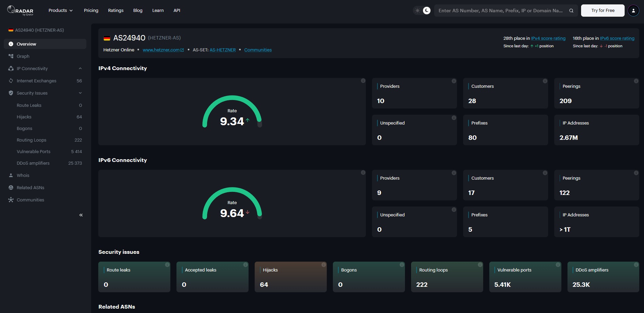Click the Security Issues shield icon
The height and width of the screenshot is (313, 644).
point(11,93)
